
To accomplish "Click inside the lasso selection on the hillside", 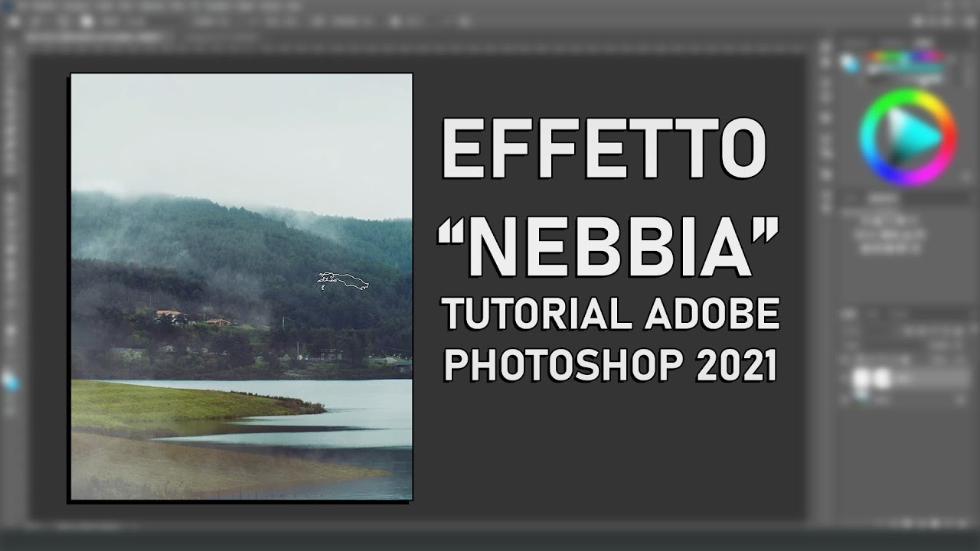I will click(x=343, y=281).
